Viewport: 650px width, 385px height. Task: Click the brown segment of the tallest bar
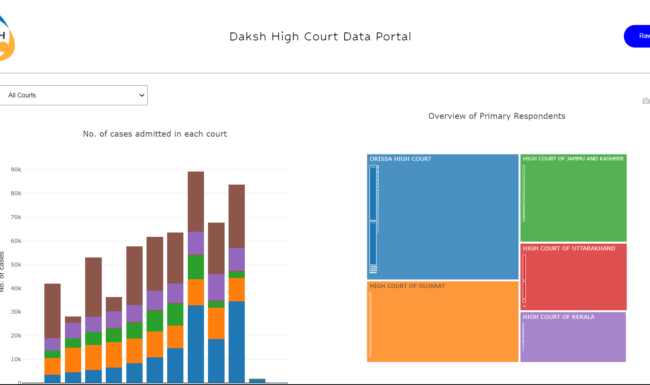[196, 201]
